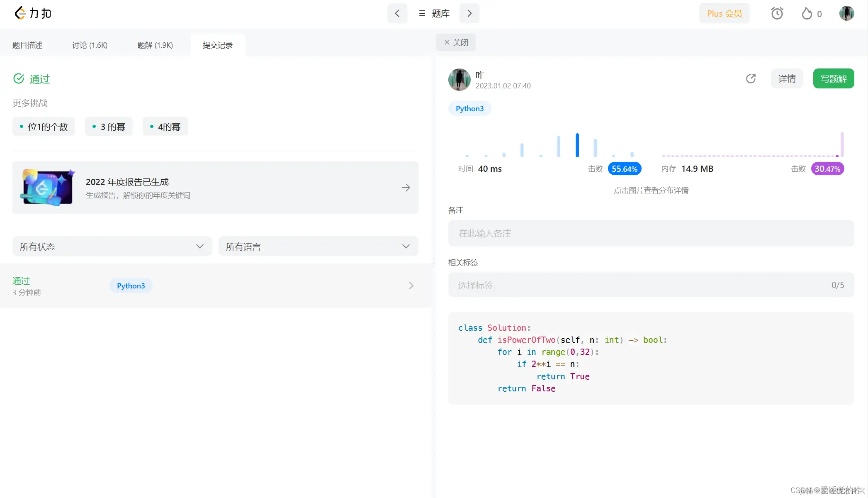Click the share submission icon

[751, 78]
